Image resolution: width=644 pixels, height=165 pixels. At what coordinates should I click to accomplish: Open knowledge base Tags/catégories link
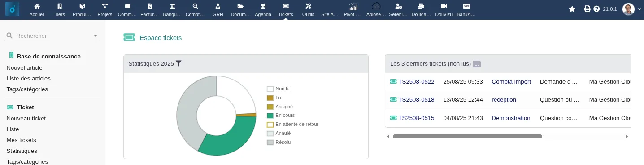pos(27,89)
